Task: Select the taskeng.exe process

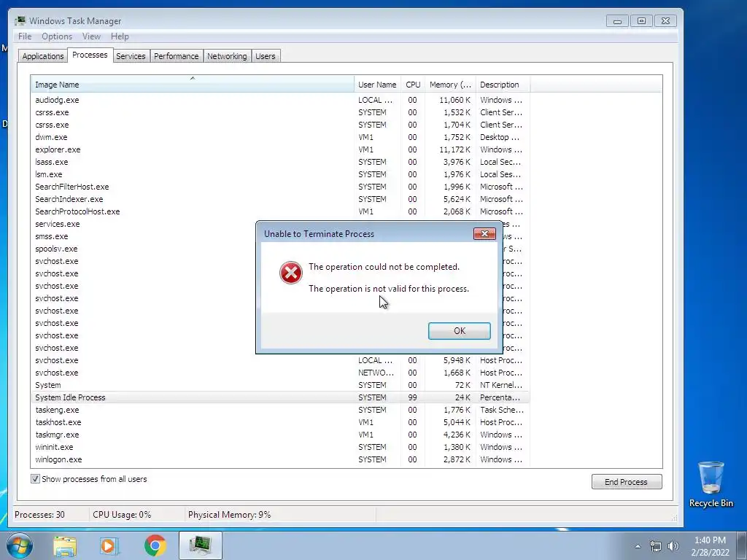Action: 280,410
